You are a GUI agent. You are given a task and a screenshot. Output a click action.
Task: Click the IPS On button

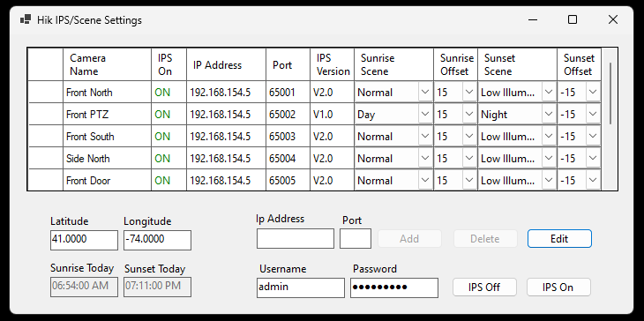click(558, 287)
